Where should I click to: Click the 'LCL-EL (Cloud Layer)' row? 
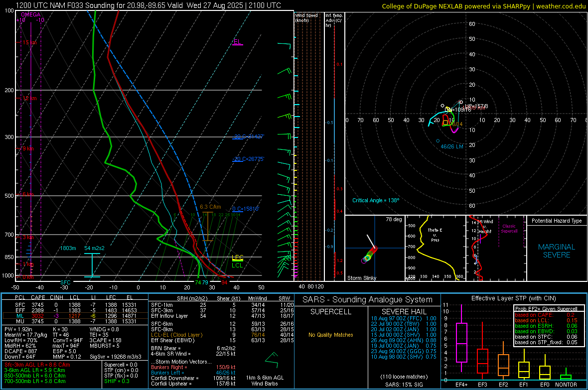coord(222,335)
